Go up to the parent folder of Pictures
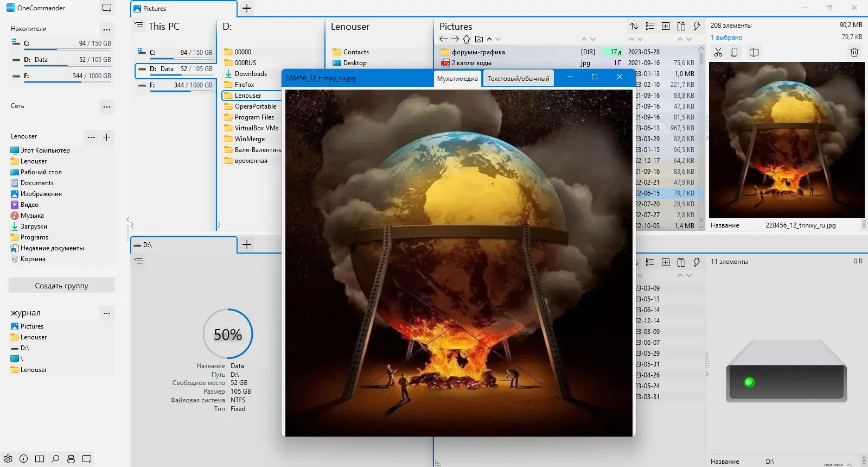Viewport: 868px width, 467px height. pos(467,39)
